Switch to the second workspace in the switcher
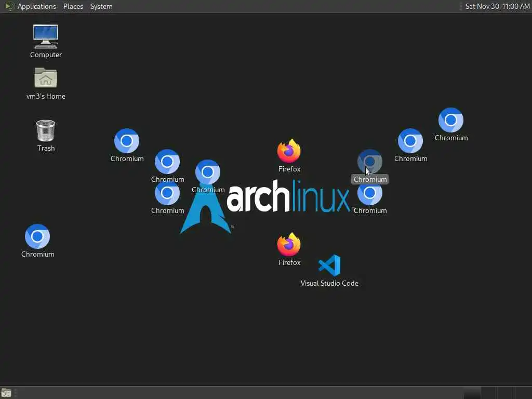 point(489,393)
